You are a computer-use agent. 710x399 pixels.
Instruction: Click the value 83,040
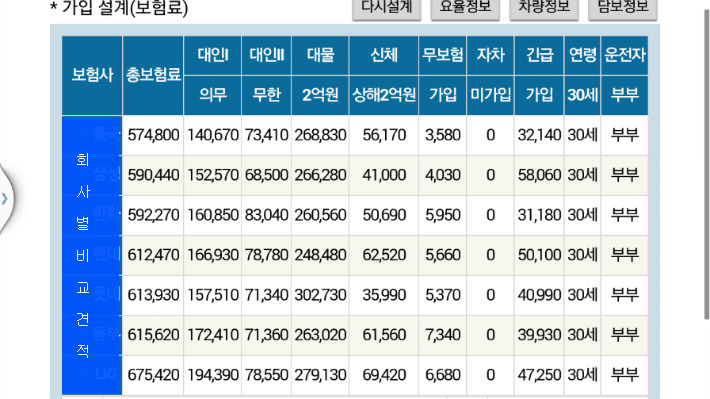267,215
